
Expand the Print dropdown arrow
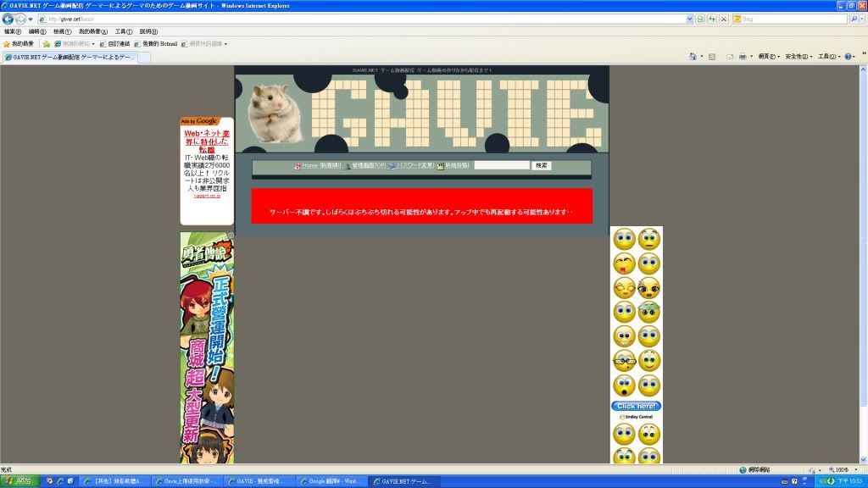pos(751,57)
